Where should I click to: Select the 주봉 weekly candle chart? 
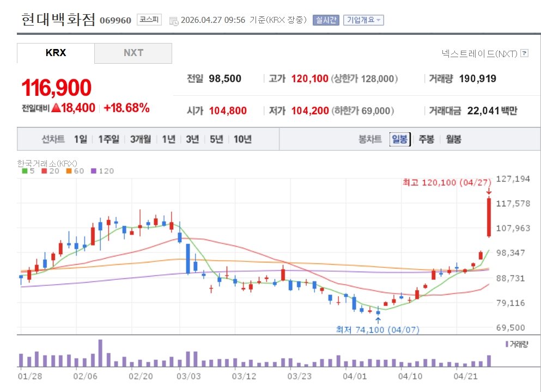(x=427, y=139)
